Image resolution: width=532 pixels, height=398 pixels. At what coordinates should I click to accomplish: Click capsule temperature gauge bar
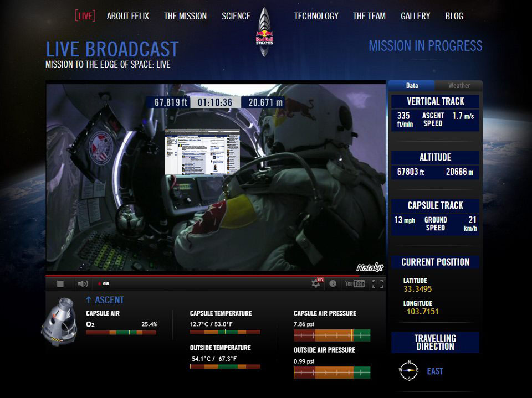click(225, 332)
